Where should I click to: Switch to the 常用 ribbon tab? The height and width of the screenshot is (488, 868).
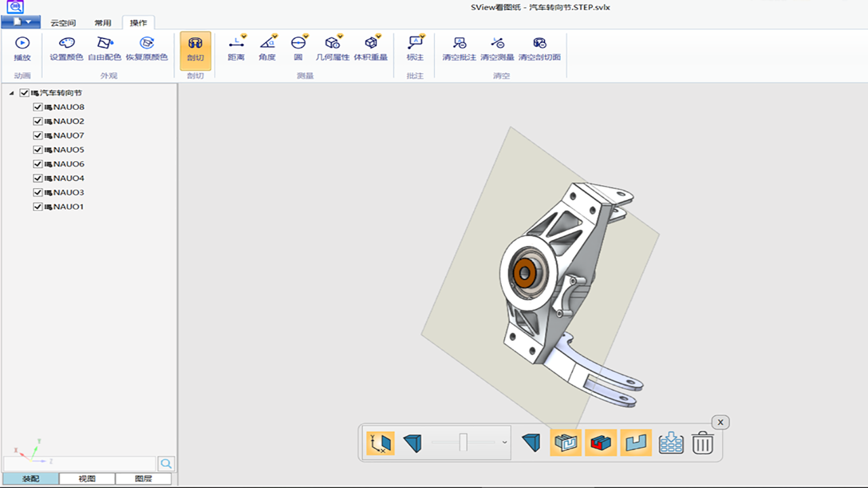point(103,22)
